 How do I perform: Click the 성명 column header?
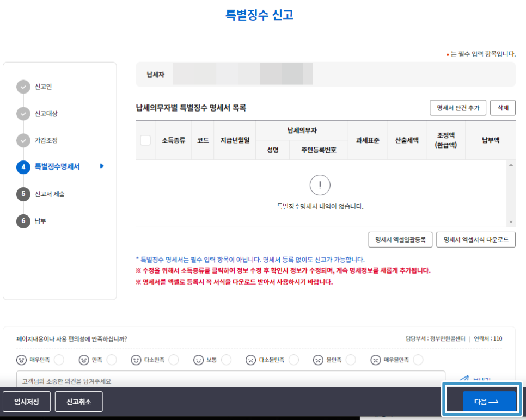pos(273,150)
